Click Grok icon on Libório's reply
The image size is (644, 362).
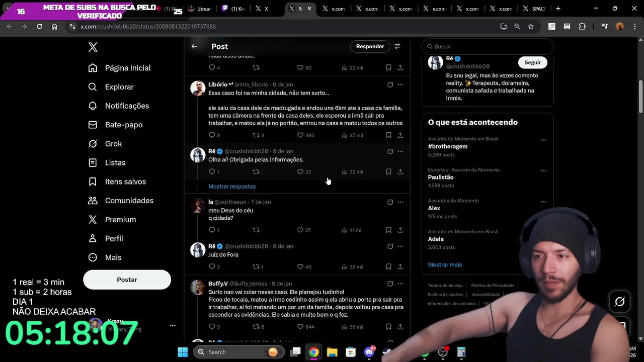[390, 84]
